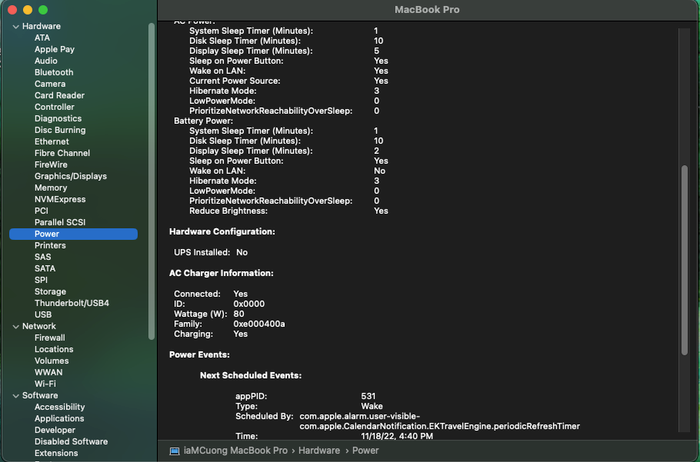The image size is (700, 462).
Task: Collapse the Software section chevron
Action: click(16, 396)
